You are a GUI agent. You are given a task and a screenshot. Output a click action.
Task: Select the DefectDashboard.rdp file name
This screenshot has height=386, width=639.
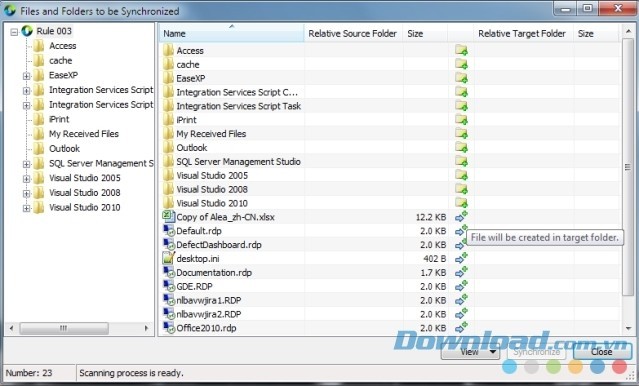tap(219, 245)
